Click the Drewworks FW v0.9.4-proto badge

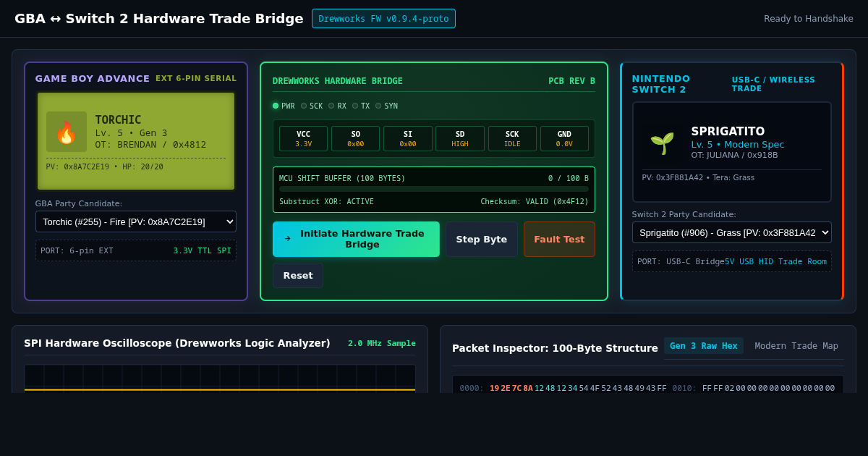383,19
